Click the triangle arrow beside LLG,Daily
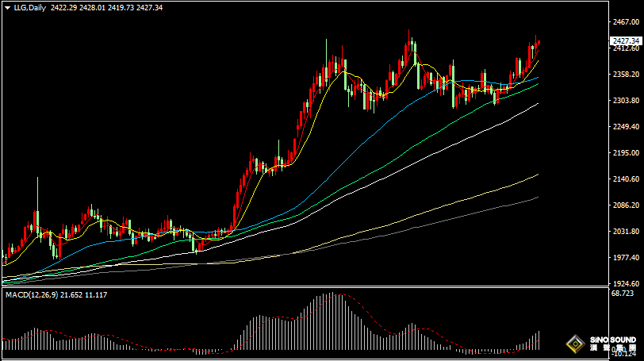The width and height of the screenshot is (644, 361). (x=6, y=7)
